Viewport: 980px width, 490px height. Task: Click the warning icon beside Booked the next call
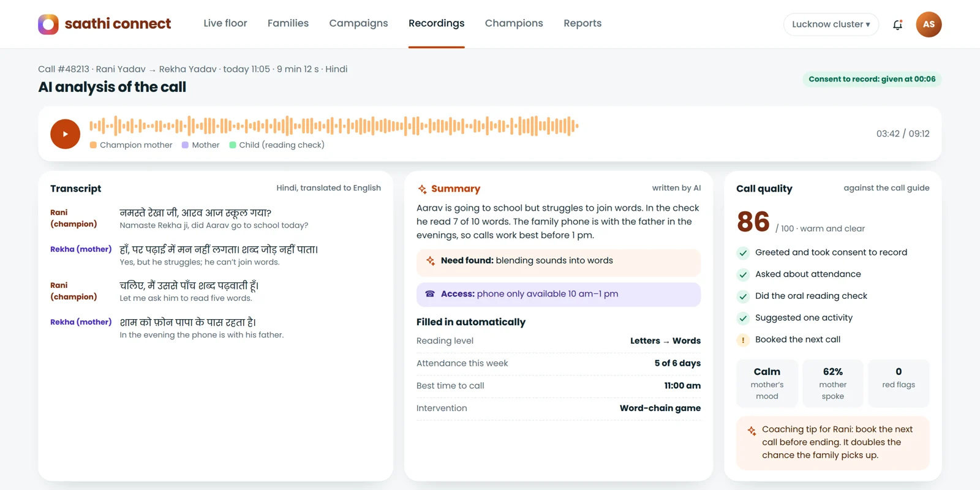click(743, 340)
